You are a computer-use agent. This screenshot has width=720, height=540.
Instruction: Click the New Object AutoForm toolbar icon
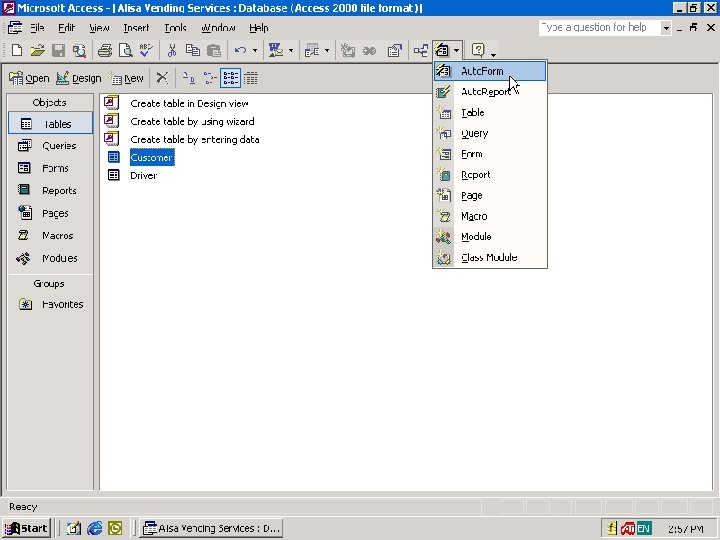click(442, 50)
